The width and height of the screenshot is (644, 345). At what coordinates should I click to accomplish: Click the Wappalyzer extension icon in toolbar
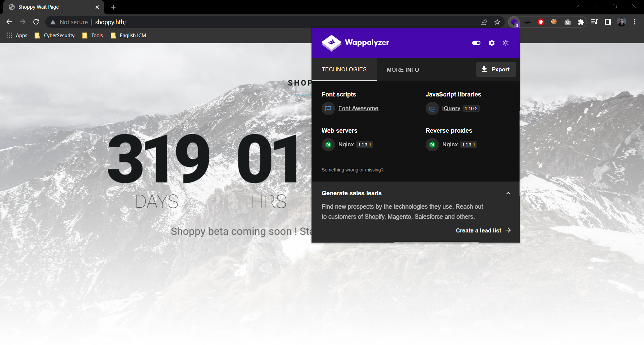point(514,22)
